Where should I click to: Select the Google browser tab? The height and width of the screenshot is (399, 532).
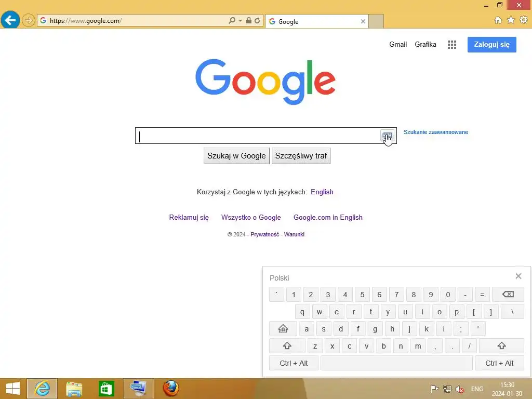317,21
